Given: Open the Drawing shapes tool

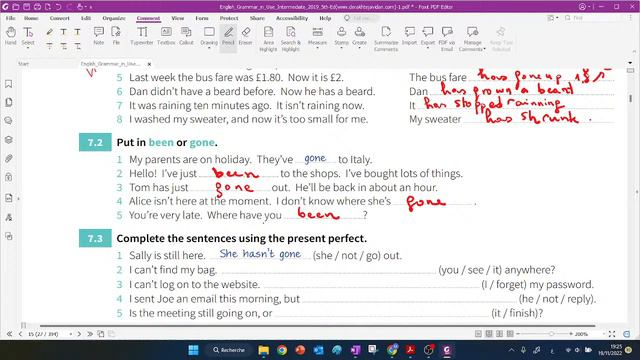Looking at the screenshot, I should click(x=209, y=36).
